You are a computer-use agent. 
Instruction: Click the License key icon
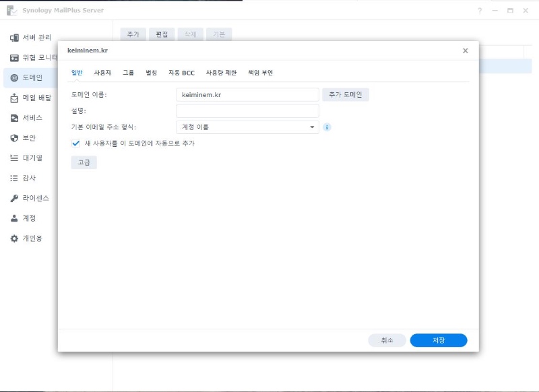14,198
